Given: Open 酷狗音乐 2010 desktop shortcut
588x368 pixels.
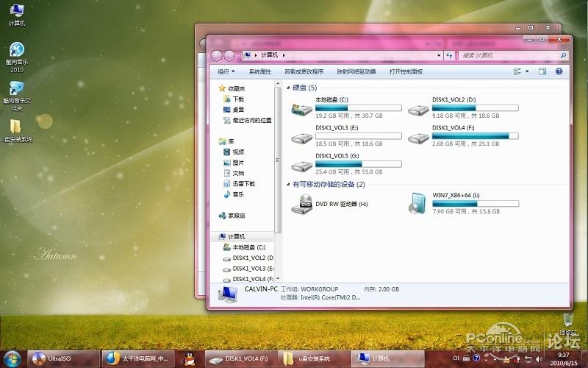Looking at the screenshot, I should coord(16,52).
